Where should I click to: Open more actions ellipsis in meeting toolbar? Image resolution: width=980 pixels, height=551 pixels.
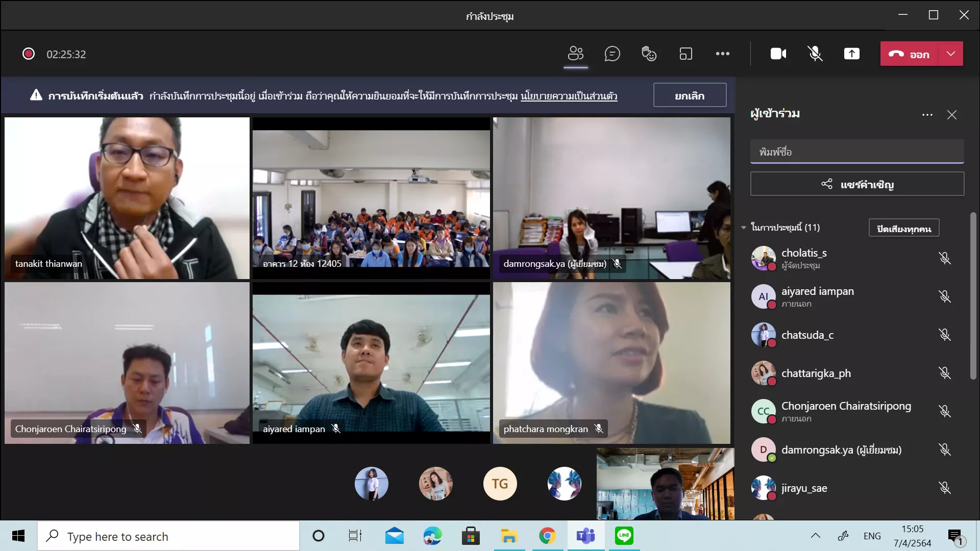tap(722, 54)
